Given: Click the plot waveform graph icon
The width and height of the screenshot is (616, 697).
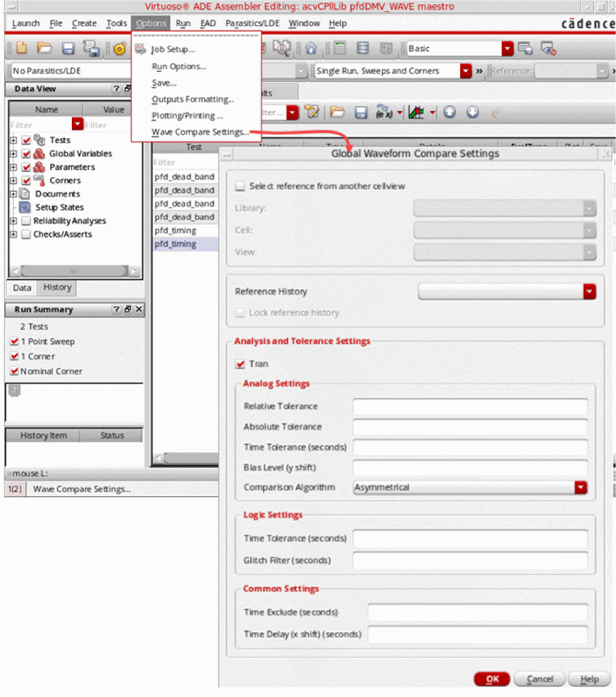Looking at the screenshot, I should pos(416,112).
